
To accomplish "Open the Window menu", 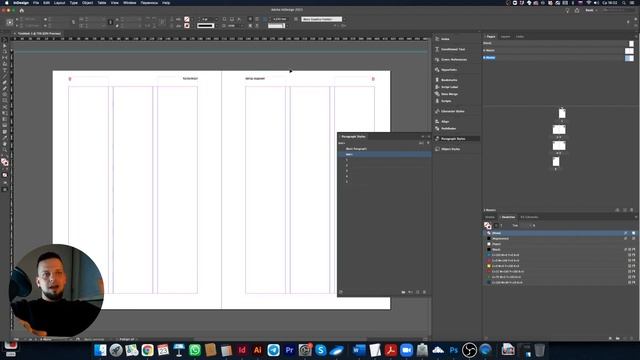I will (129, 2).
